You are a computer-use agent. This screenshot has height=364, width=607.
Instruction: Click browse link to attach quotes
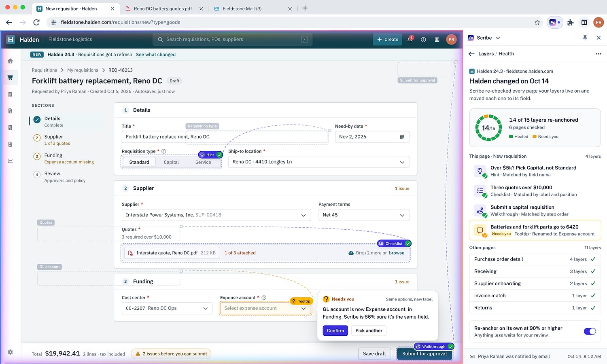pyautogui.click(x=397, y=253)
